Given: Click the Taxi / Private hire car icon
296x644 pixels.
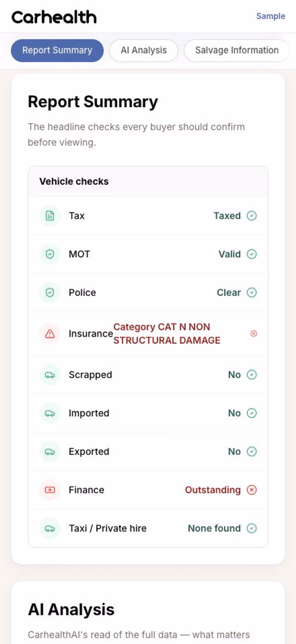Looking at the screenshot, I should point(50,529).
